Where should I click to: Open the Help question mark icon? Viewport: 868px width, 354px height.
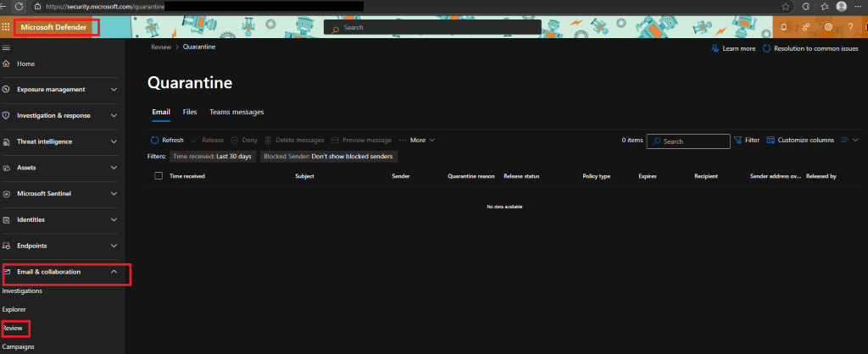tap(850, 27)
